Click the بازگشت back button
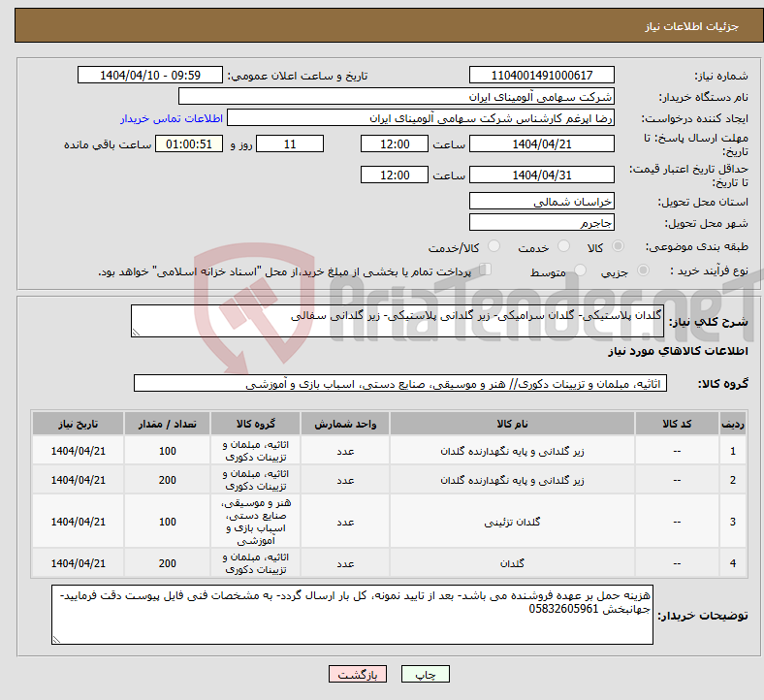Screen dimensions: 764x700 pos(358,674)
